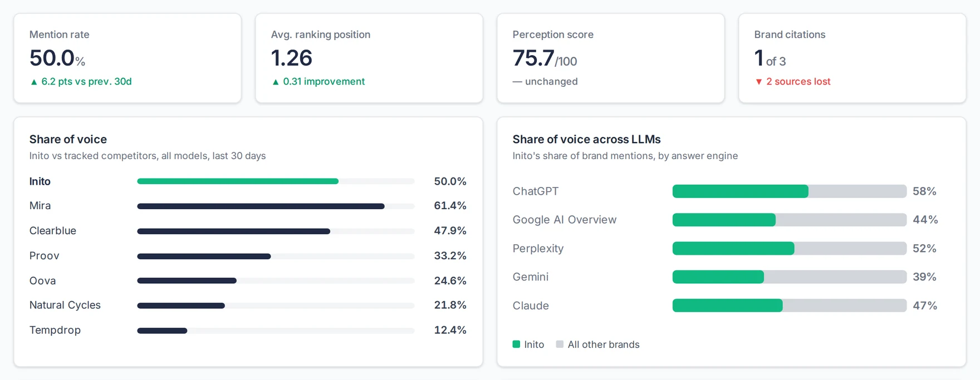Click the 'Share of voice across LLMs' heading
980x380 pixels.
coord(587,139)
